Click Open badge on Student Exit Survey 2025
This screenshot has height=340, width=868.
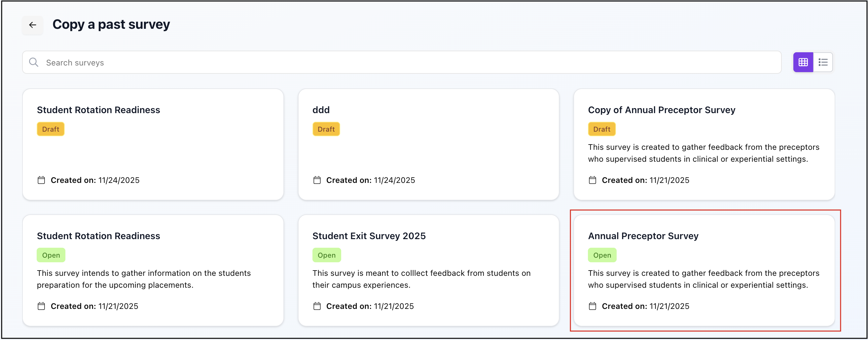point(326,255)
